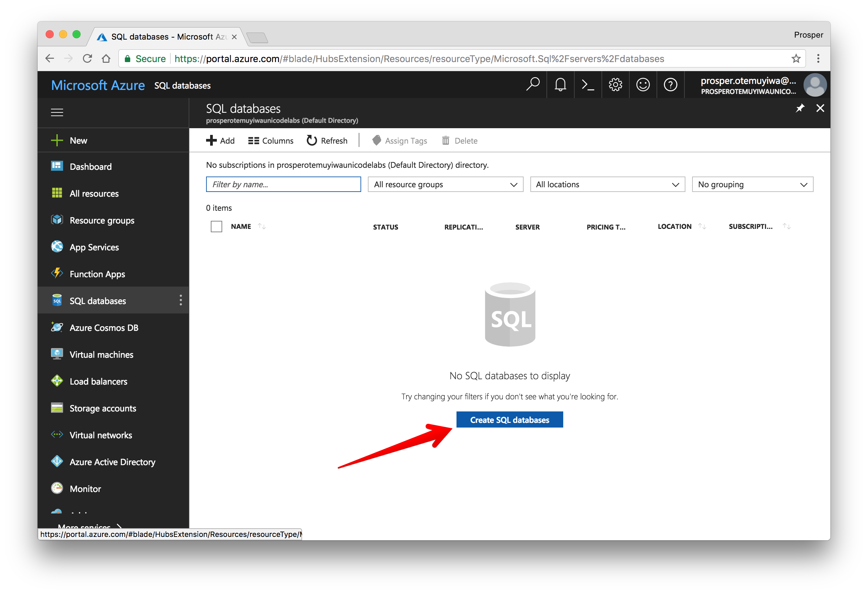
Task: Click the Filter by name field
Action: click(283, 185)
